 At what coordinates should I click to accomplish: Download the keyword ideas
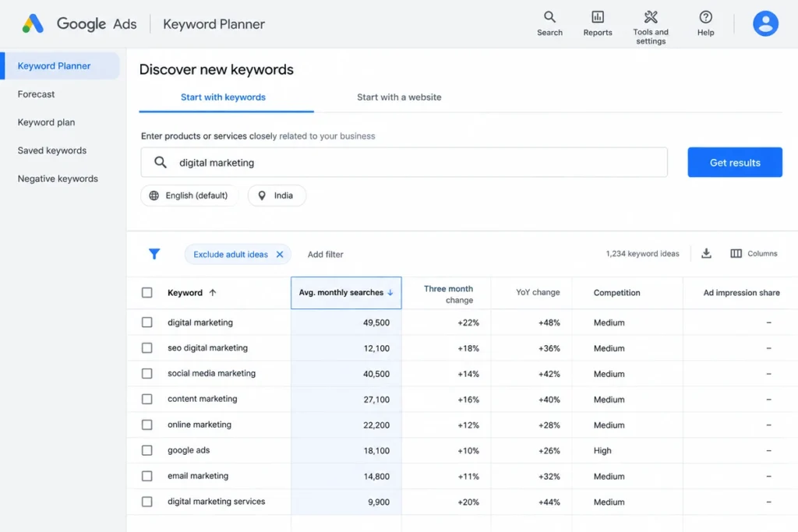[706, 253]
